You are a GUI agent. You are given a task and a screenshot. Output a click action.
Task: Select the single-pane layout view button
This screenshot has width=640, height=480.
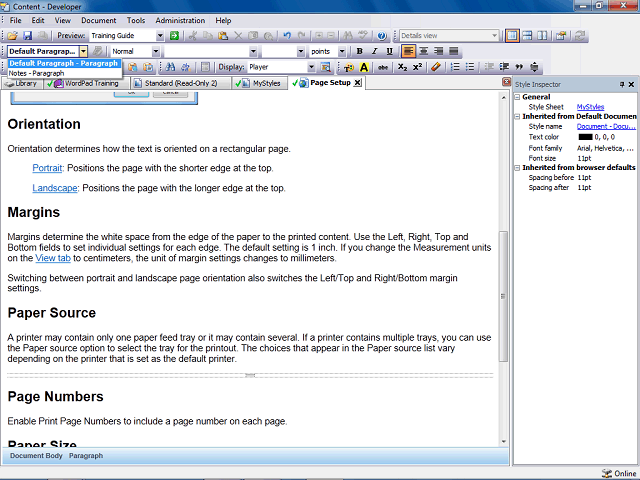click(512, 36)
